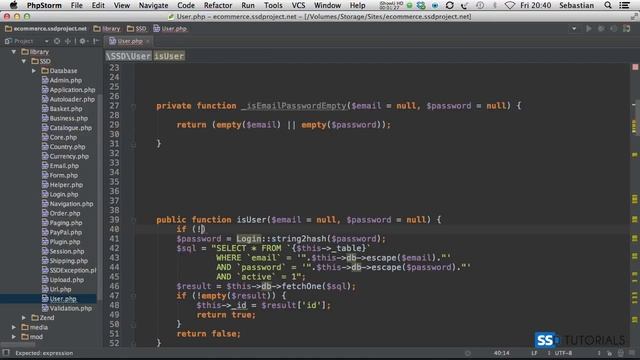640x360 pixels.
Task: Expand the media folder
Action: click(14, 327)
